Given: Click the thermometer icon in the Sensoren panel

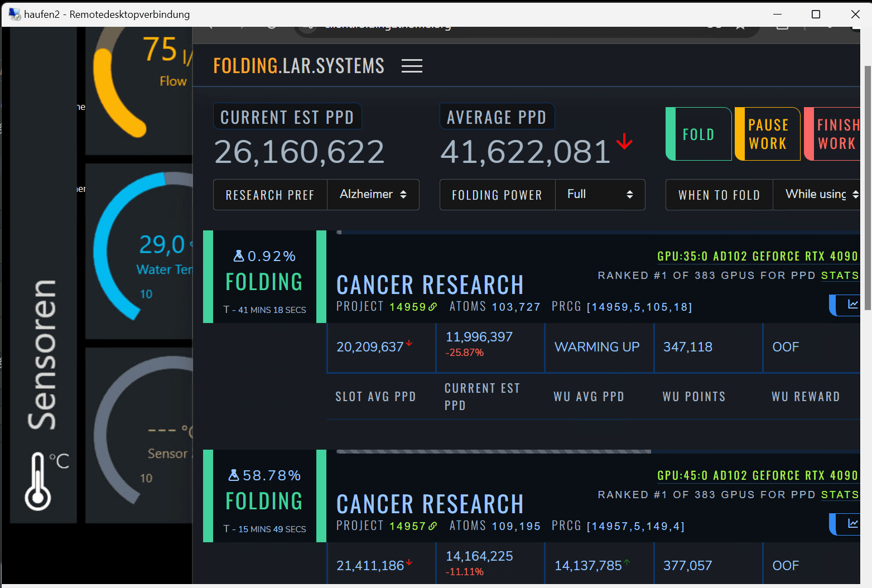Looking at the screenshot, I should click(x=37, y=481).
